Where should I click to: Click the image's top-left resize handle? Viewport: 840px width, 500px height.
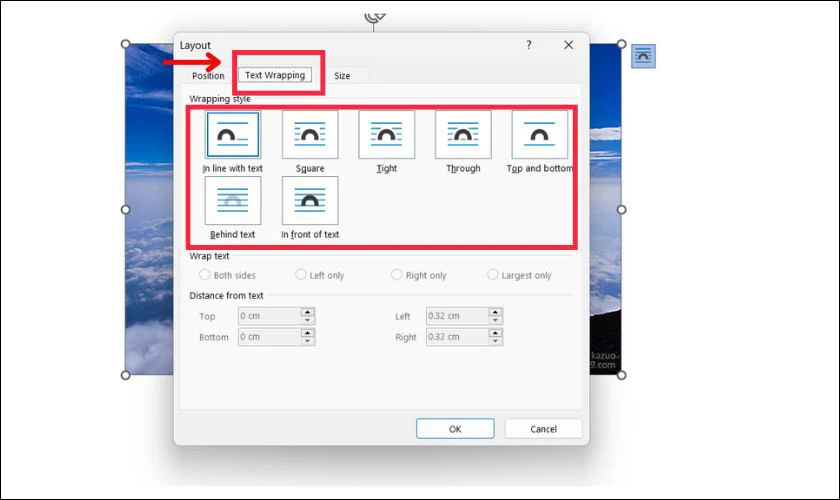point(125,43)
